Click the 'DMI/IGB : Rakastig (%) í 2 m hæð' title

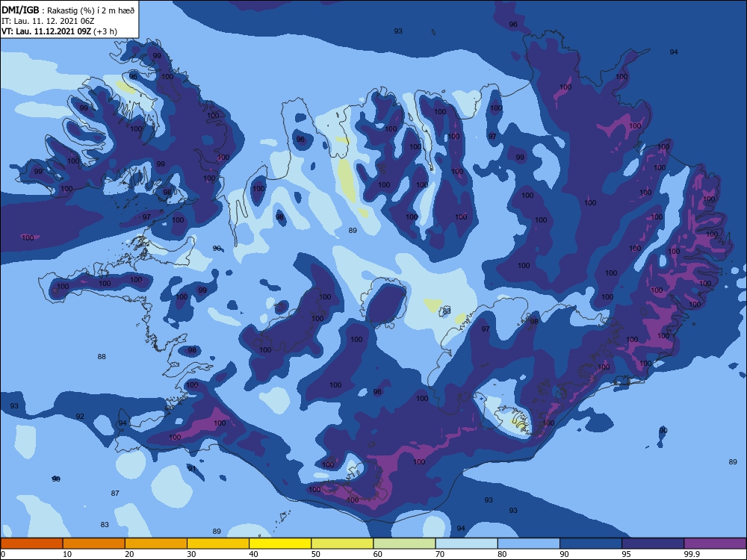[68, 10]
